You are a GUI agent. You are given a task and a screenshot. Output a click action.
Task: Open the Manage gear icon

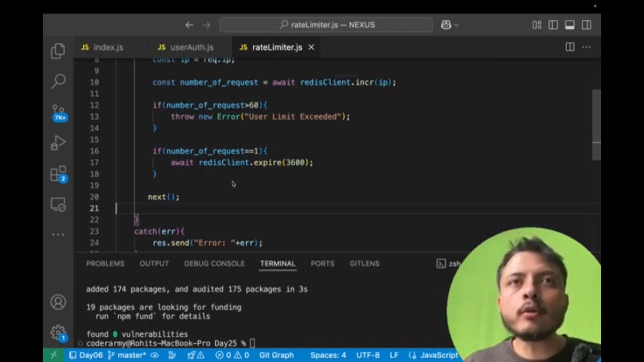[58, 333]
